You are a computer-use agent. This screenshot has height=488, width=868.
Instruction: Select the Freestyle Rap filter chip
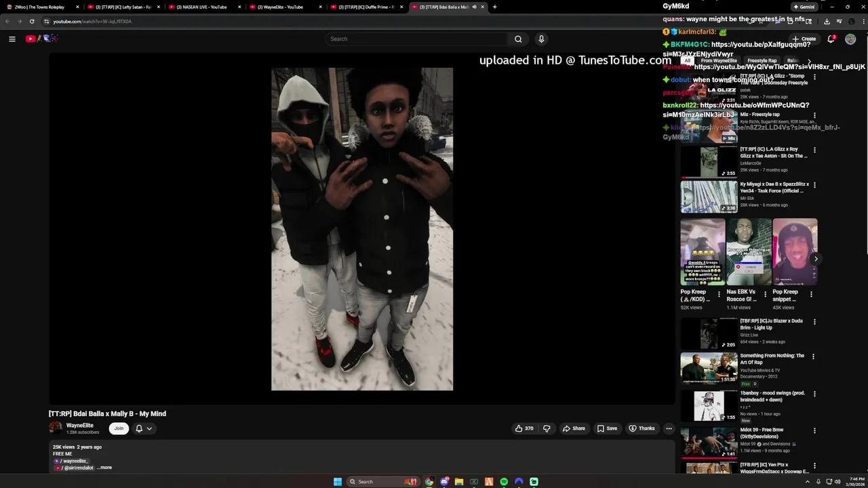point(762,61)
